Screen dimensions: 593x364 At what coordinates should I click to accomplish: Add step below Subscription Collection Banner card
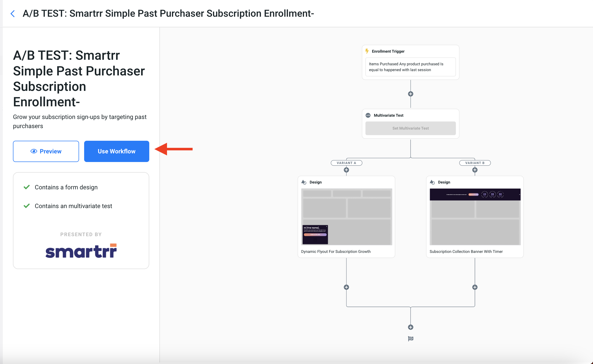click(x=475, y=287)
